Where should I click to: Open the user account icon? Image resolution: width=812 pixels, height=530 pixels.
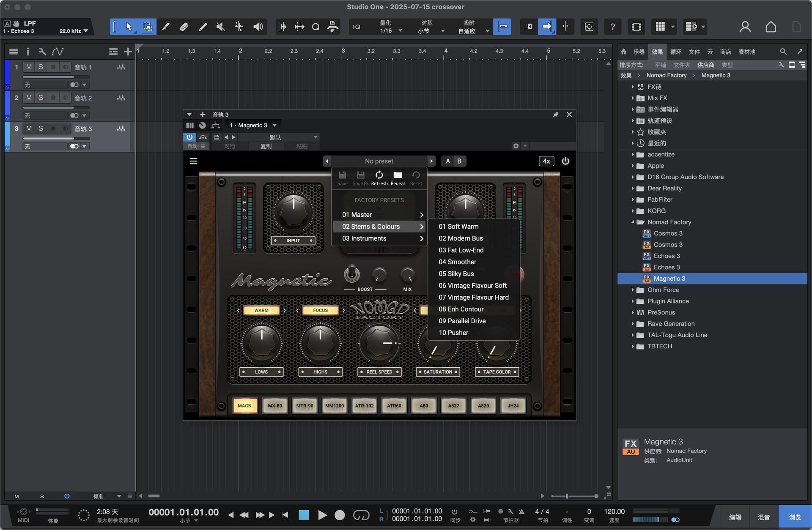pyautogui.click(x=745, y=27)
